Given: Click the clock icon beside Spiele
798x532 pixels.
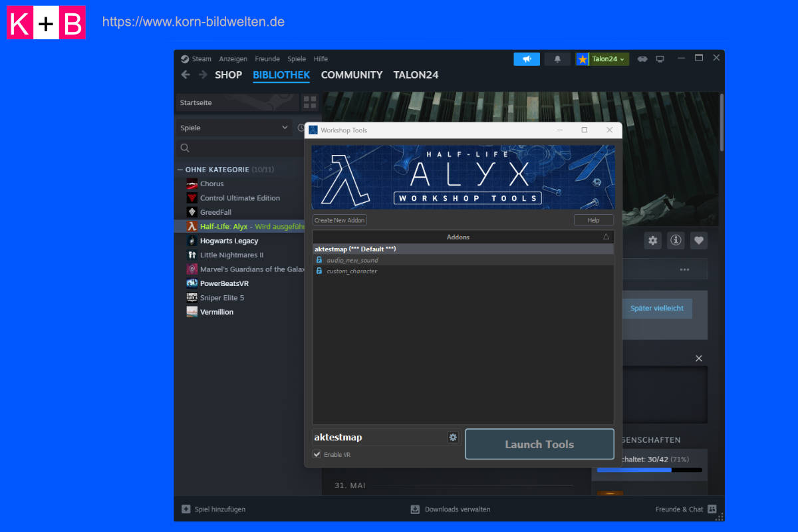Looking at the screenshot, I should point(301,128).
